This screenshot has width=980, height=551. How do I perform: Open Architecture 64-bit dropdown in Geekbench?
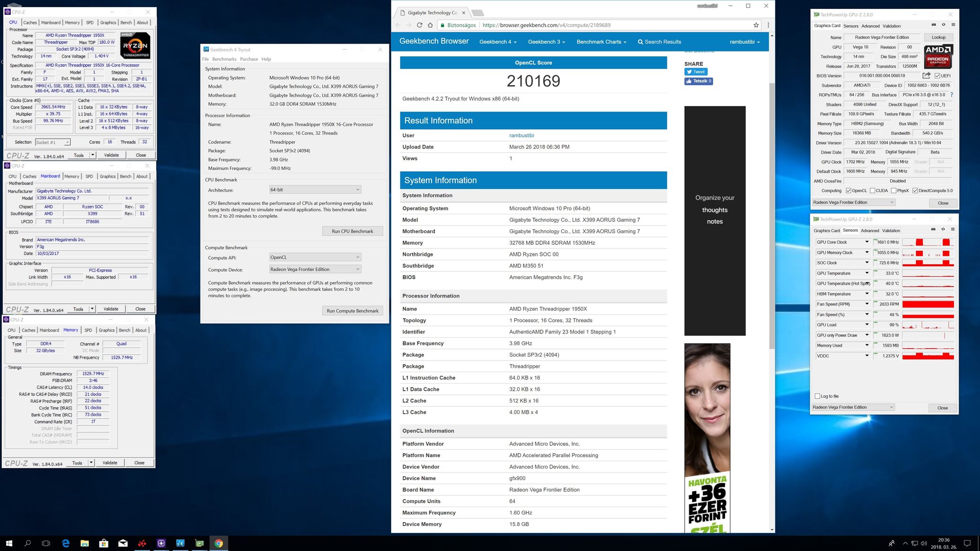coord(315,190)
